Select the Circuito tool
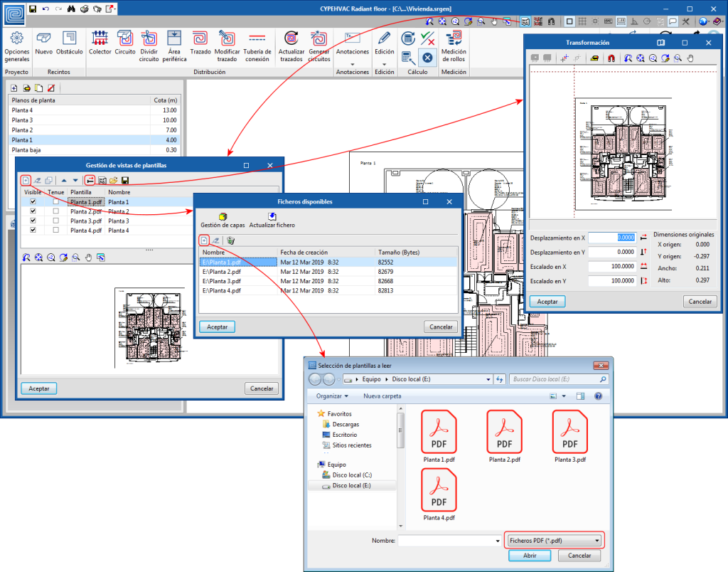This screenshot has height=572, width=728. pyautogui.click(x=125, y=43)
